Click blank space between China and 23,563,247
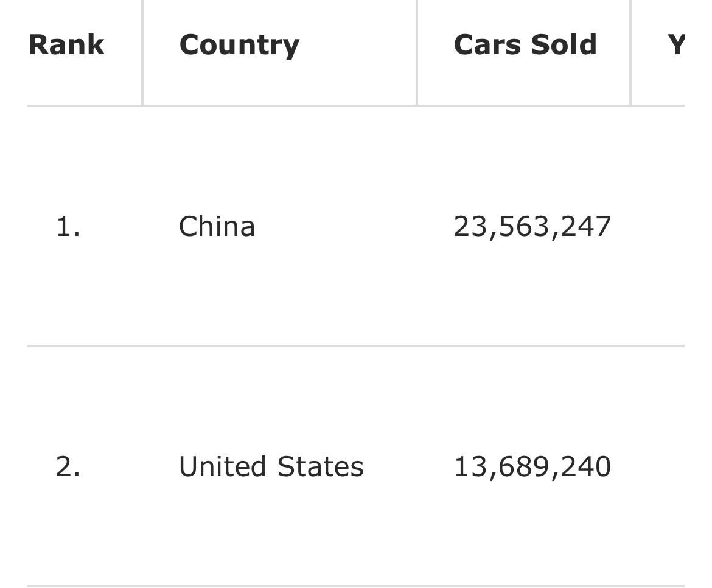Viewport: 712px width, 588px height. click(354, 226)
